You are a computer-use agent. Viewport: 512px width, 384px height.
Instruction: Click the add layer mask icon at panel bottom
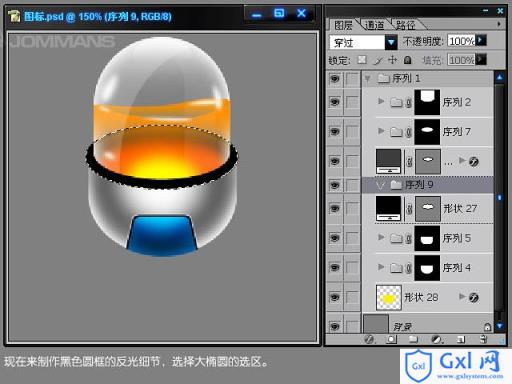(x=391, y=339)
